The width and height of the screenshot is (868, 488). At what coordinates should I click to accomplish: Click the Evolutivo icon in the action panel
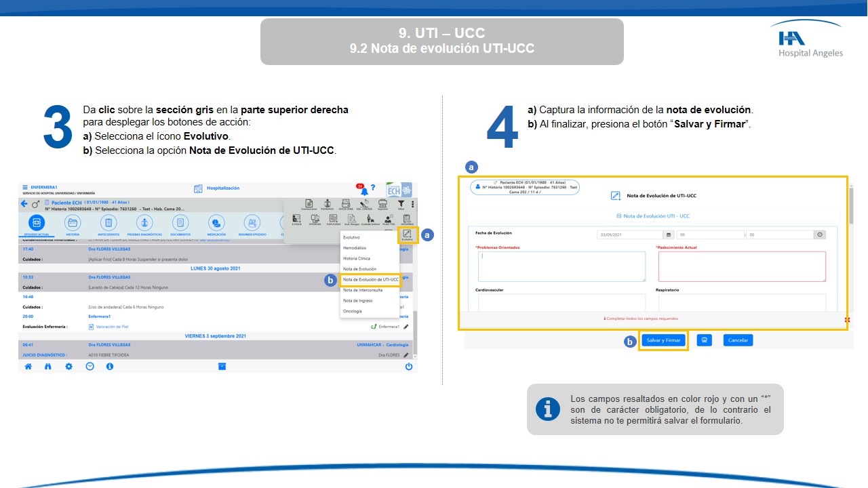[x=407, y=235]
